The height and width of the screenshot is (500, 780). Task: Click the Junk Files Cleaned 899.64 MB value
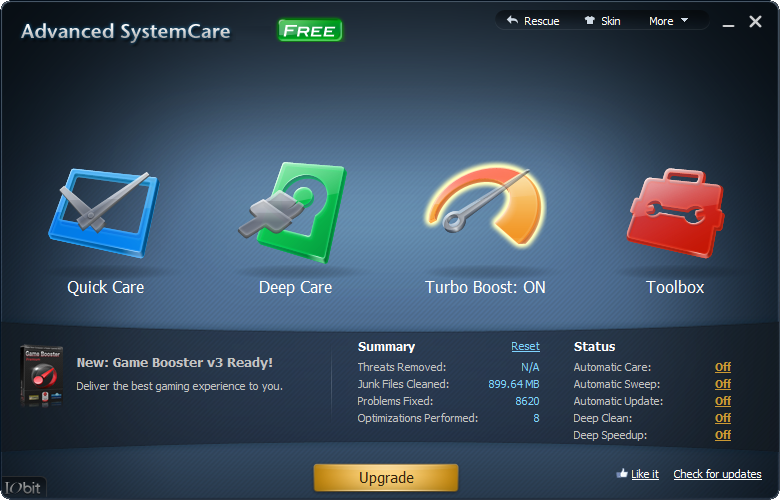[514, 384]
